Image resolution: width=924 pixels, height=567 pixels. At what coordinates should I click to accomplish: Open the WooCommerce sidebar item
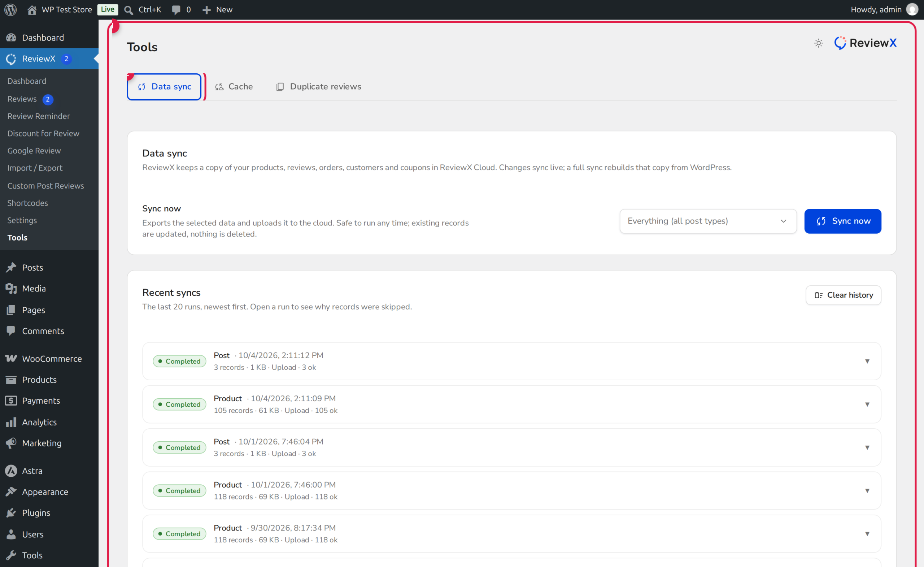click(x=49, y=359)
